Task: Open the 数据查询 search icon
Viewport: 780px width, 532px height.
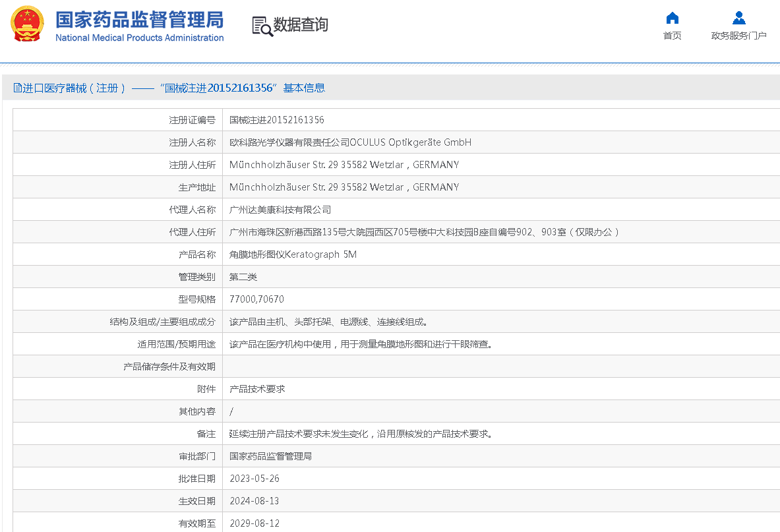Action: point(262,26)
